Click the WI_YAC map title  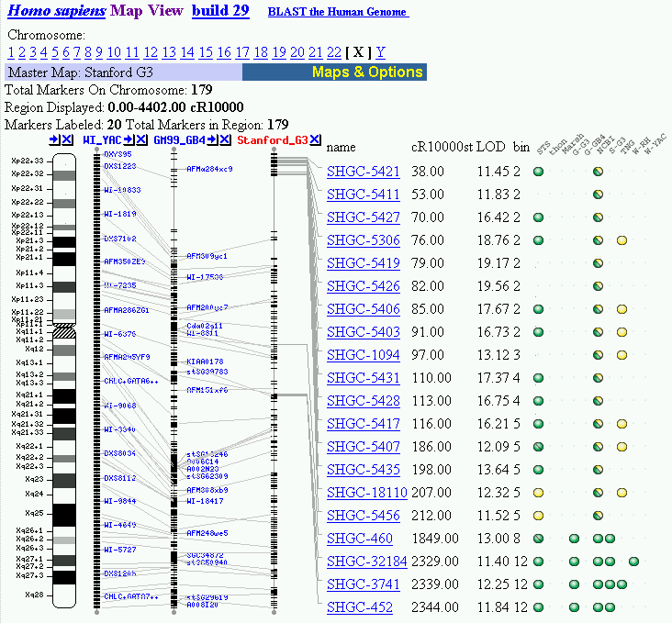[x=102, y=140]
